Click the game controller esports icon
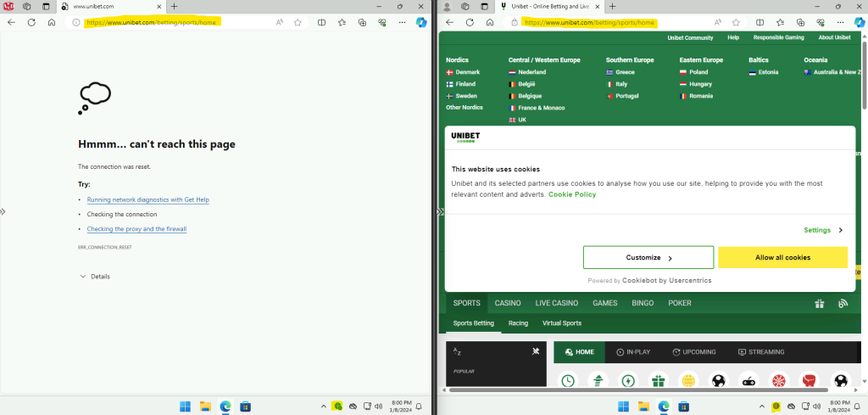Image resolution: width=868 pixels, height=415 pixels. 748,381
